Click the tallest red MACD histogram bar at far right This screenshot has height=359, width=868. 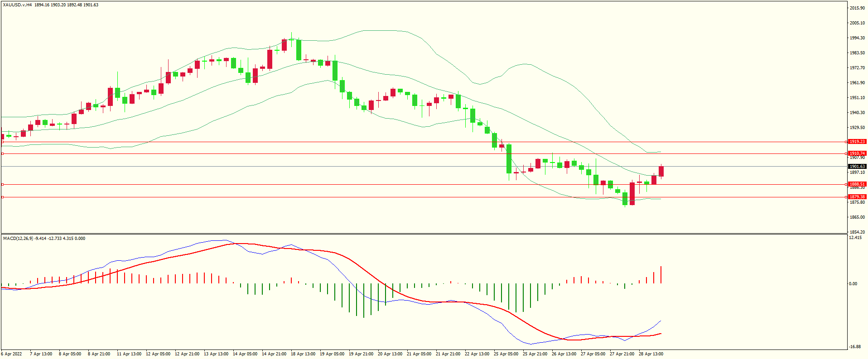tap(661, 275)
